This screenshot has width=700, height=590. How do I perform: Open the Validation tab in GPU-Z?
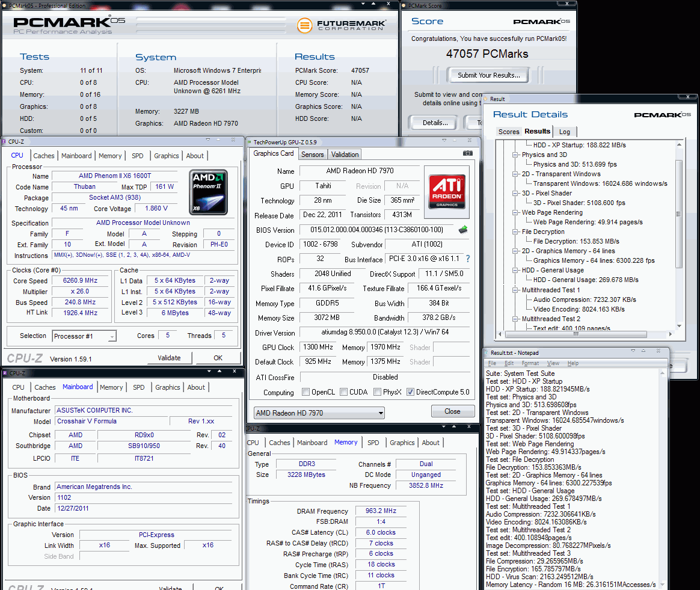tap(345, 155)
